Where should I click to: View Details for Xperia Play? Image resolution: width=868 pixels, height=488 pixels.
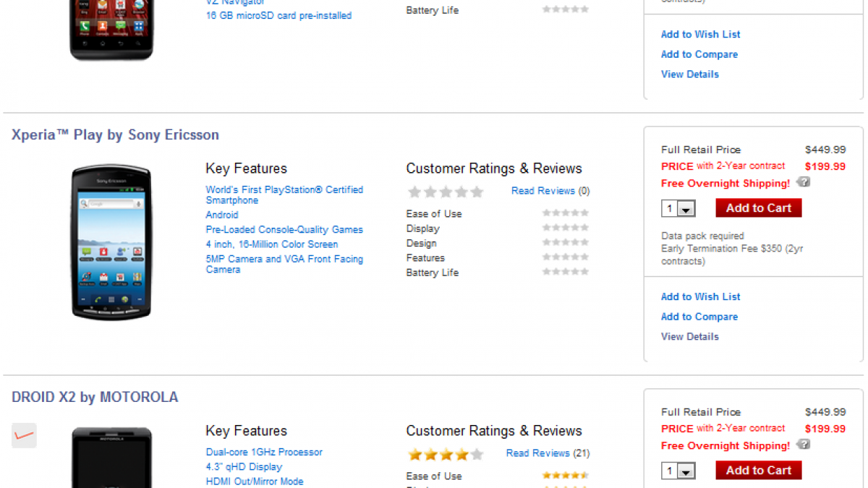[x=689, y=336]
